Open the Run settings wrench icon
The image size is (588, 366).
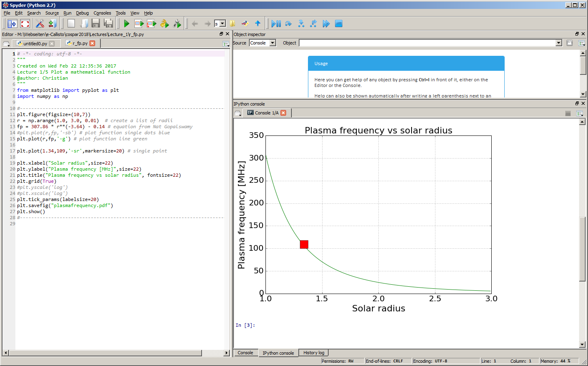pyautogui.click(x=177, y=24)
